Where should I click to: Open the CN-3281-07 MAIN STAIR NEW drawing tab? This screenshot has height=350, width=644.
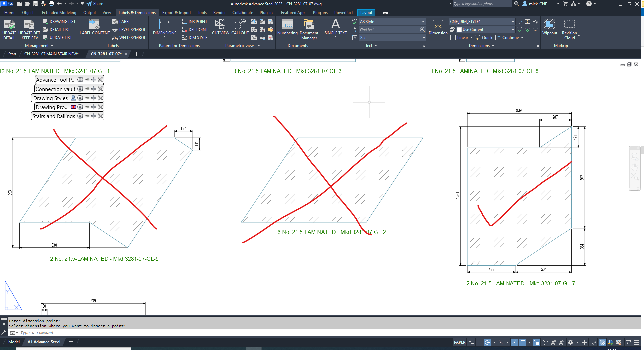51,54
